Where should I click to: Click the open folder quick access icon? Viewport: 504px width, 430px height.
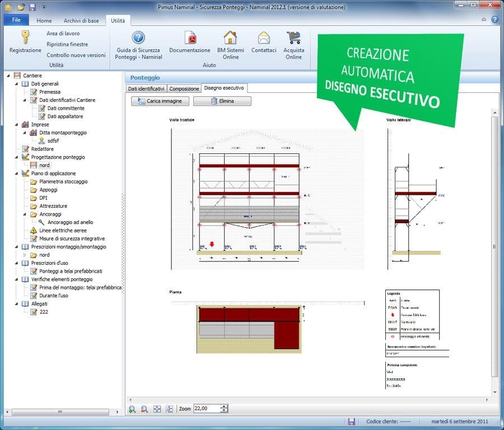[x=21, y=7]
